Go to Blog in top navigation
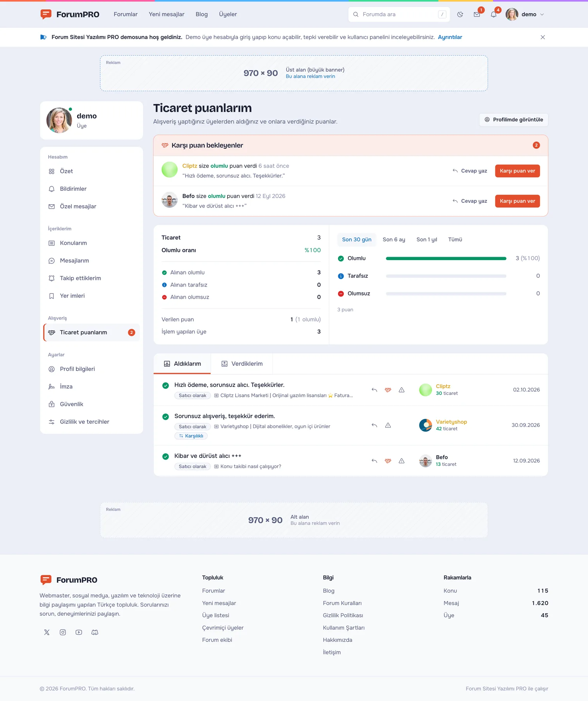Screen dimensions: 588x701 click(x=201, y=14)
